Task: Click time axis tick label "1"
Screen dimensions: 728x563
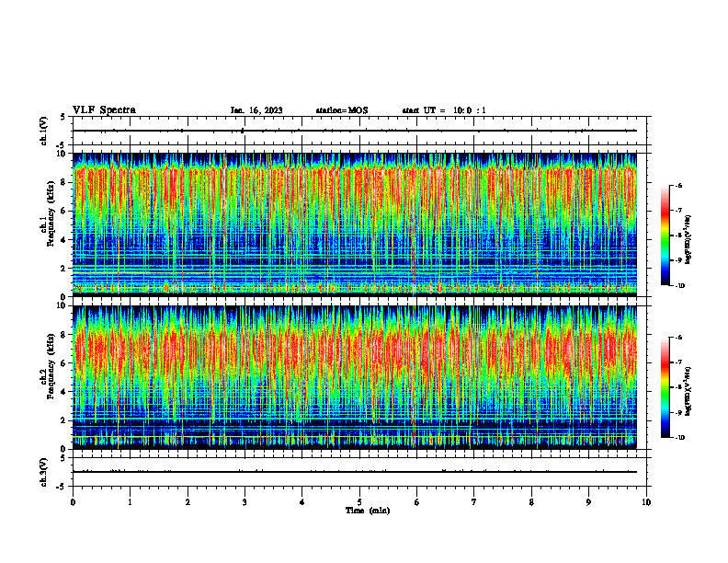Action: (131, 502)
